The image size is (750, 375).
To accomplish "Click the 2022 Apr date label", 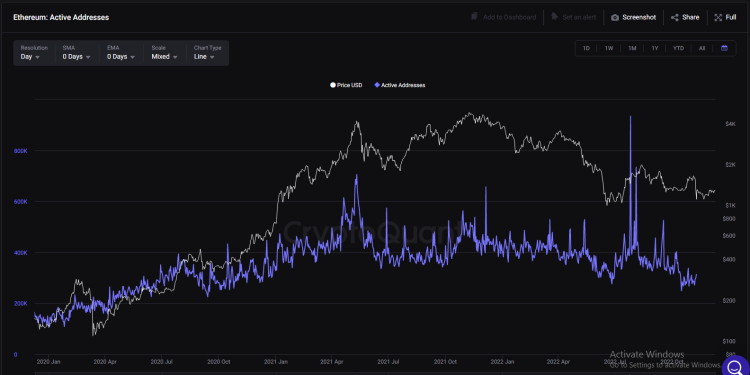I will point(559,362).
